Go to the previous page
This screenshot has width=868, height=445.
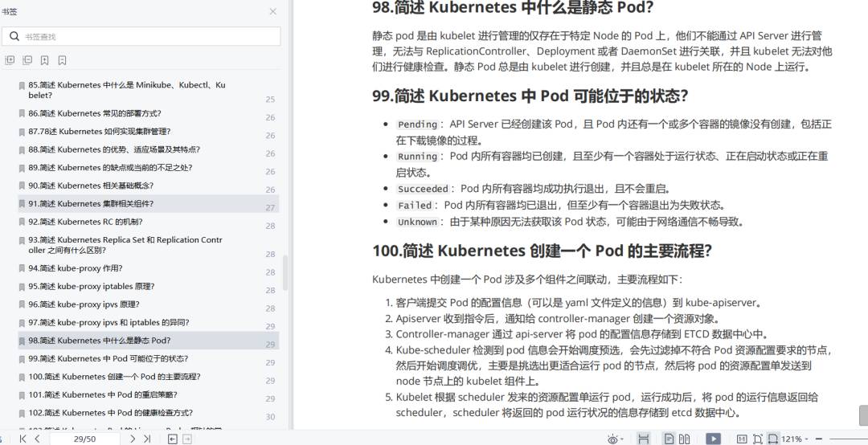37,439
